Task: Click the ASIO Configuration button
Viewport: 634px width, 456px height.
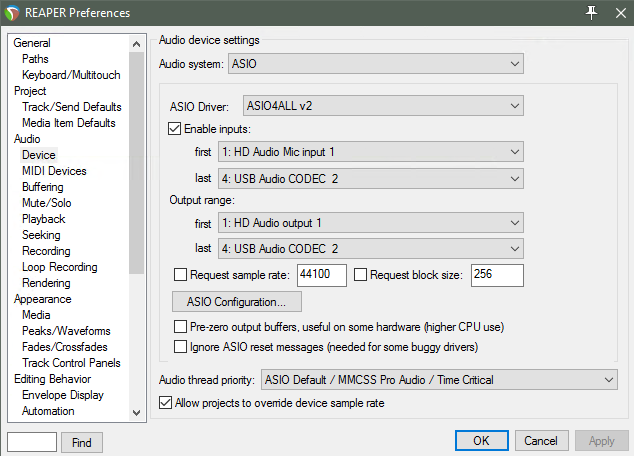Action: (x=237, y=302)
